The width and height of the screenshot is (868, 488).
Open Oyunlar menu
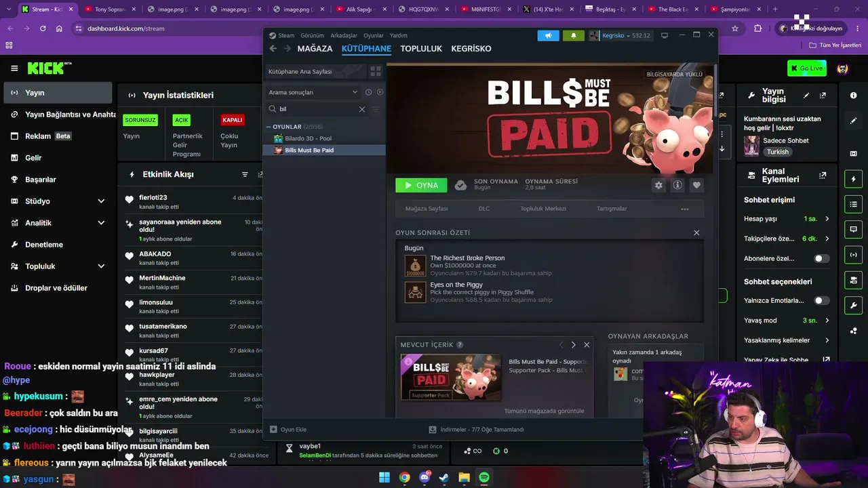tap(374, 35)
